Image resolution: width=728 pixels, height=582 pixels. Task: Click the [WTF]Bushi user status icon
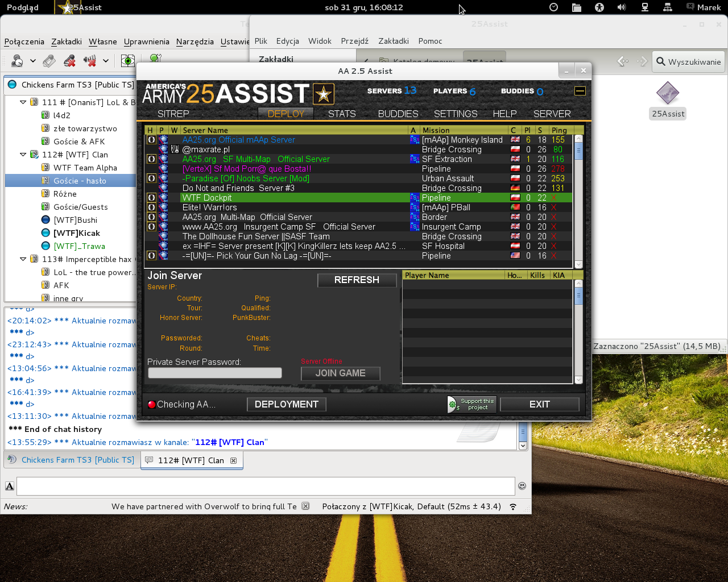coord(45,220)
